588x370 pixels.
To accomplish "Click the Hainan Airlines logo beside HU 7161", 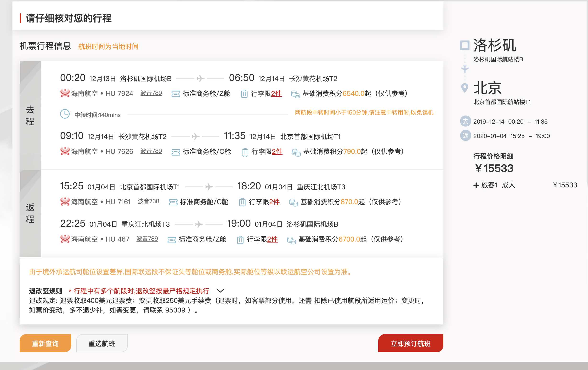I will tap(65, 202).
